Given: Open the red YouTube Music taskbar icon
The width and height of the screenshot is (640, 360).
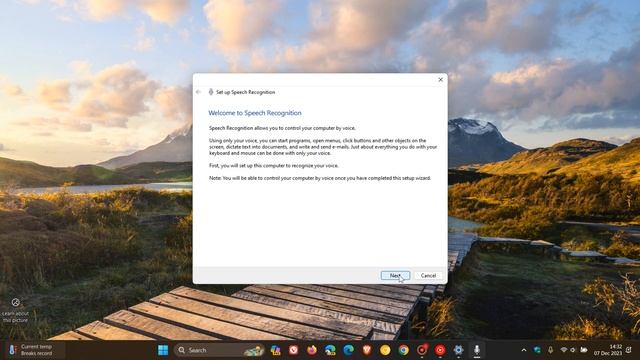Looking at the screenshot, I should [x=440, y=350].
